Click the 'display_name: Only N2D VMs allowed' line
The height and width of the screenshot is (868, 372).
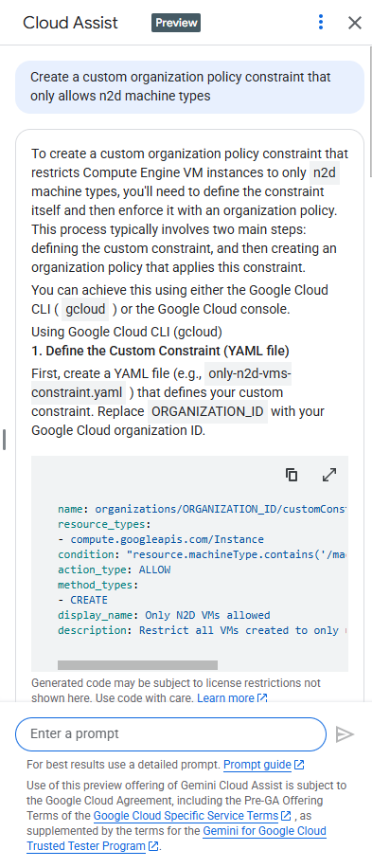[164, 615]
